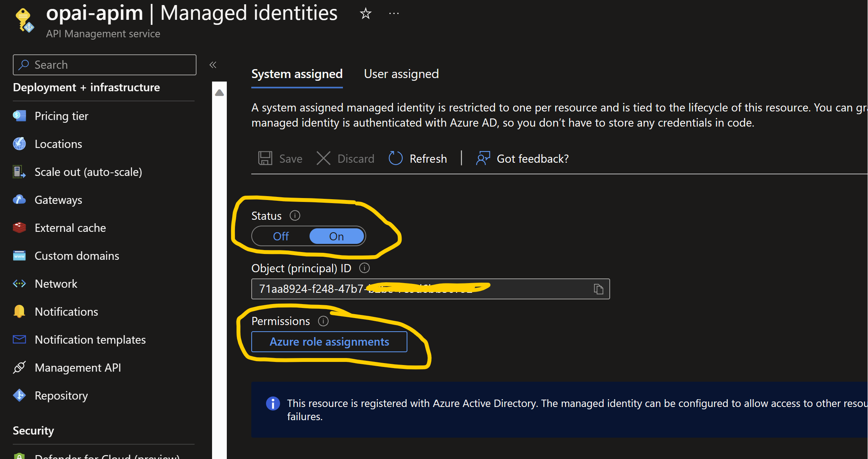
Task: Click the Got feedback link
Action: coord(532,158)
